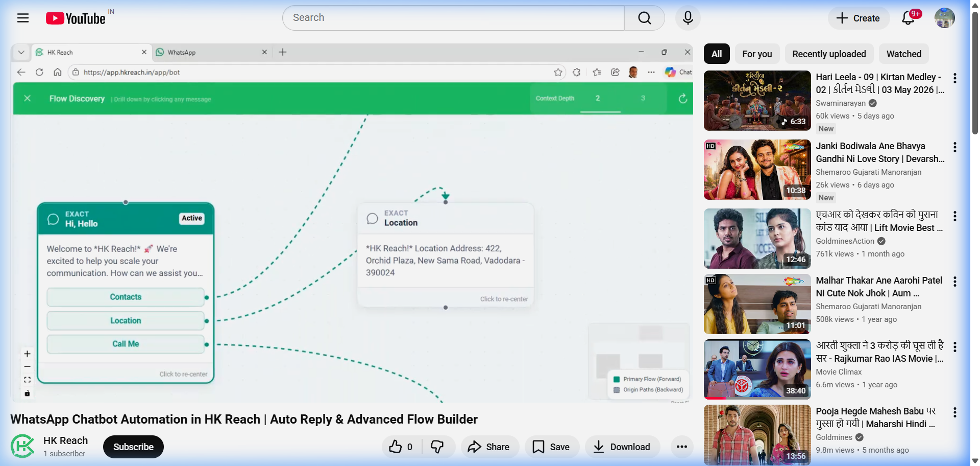Click Location button in Hi, Hello node

coord(126,320)
